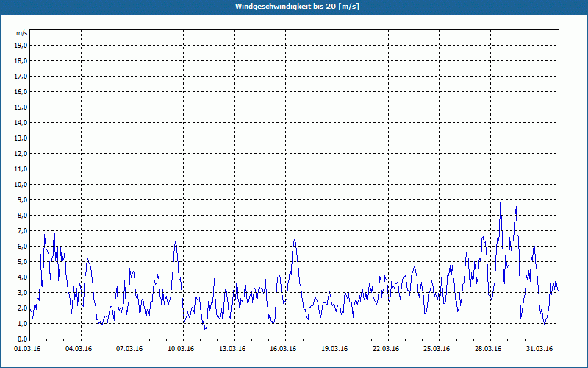Viewport: 588px width, 368px height.
Task: Click the 'm/s' unit label
Action: coord(22,33)
